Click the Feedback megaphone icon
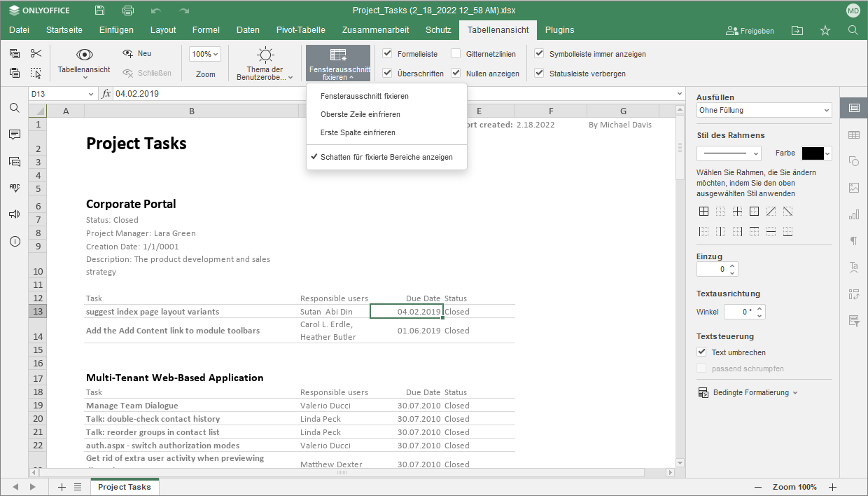This screenshot has width=868, height=496. pyautogui.click(x=14, y=214)
